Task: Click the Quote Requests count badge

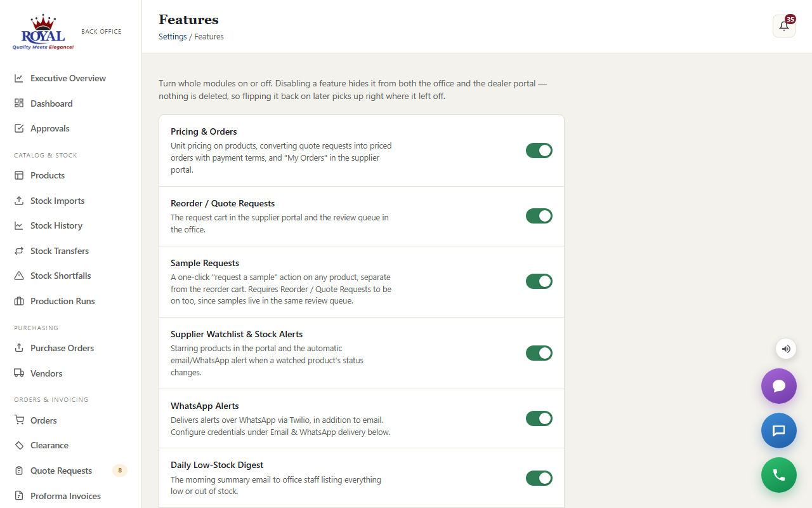Action: click(120, 471)
